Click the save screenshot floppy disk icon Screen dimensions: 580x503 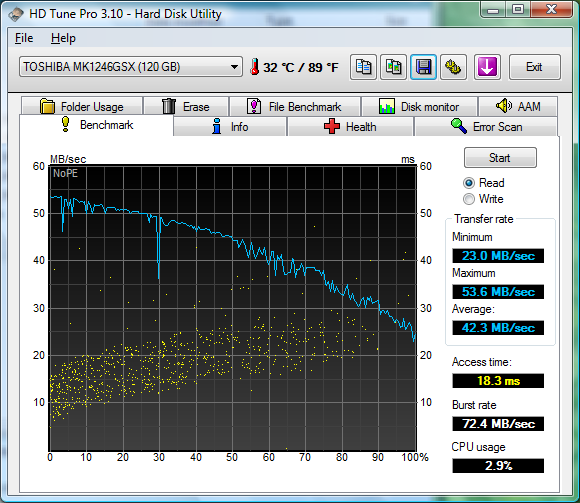click(423, 67)
